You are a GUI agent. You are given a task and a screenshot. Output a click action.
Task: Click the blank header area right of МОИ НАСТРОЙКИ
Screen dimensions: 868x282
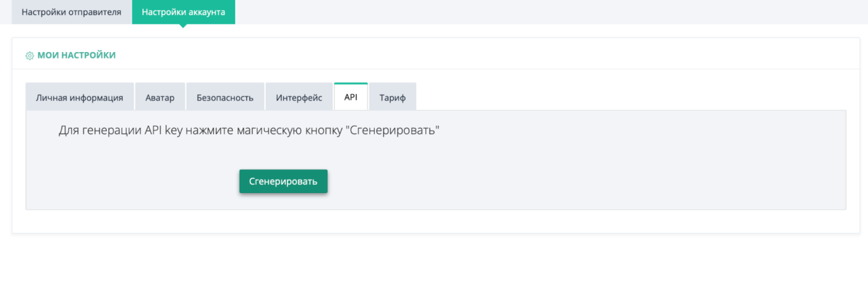click(x=488, y=54)
